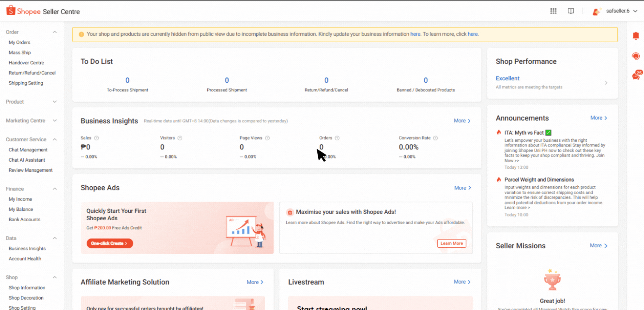
Task: Click the Seller Missions trophy icon
Action: tap(552, 280)
